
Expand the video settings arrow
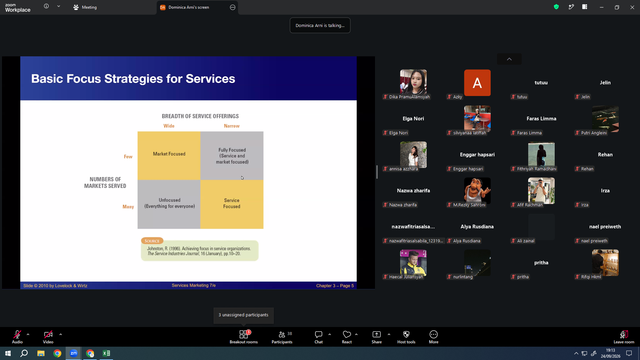click(60, 334)
